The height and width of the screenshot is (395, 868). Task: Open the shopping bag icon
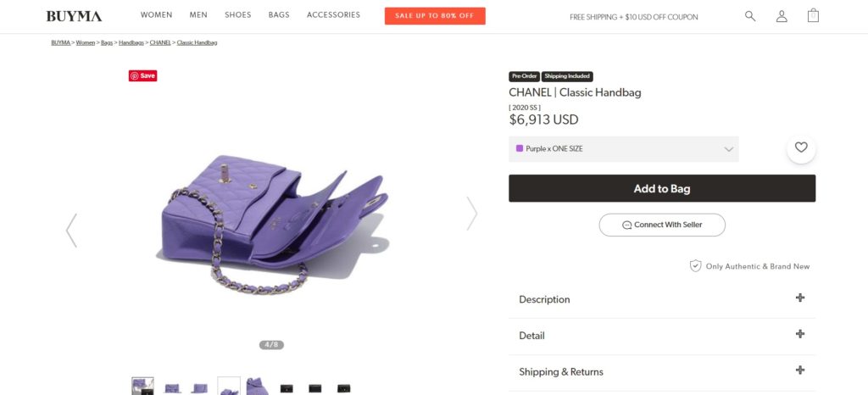(x=813, y=15)
